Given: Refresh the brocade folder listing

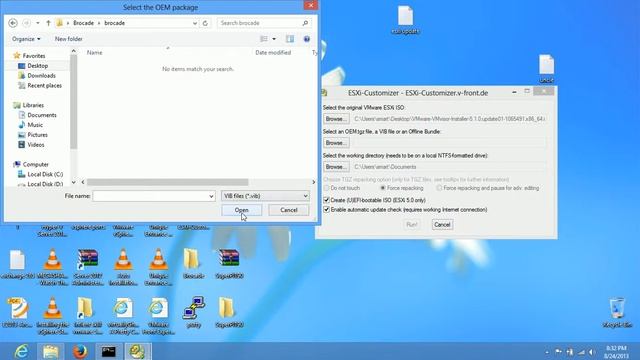Looking at the screenshot, I should (x=205, y=23).
